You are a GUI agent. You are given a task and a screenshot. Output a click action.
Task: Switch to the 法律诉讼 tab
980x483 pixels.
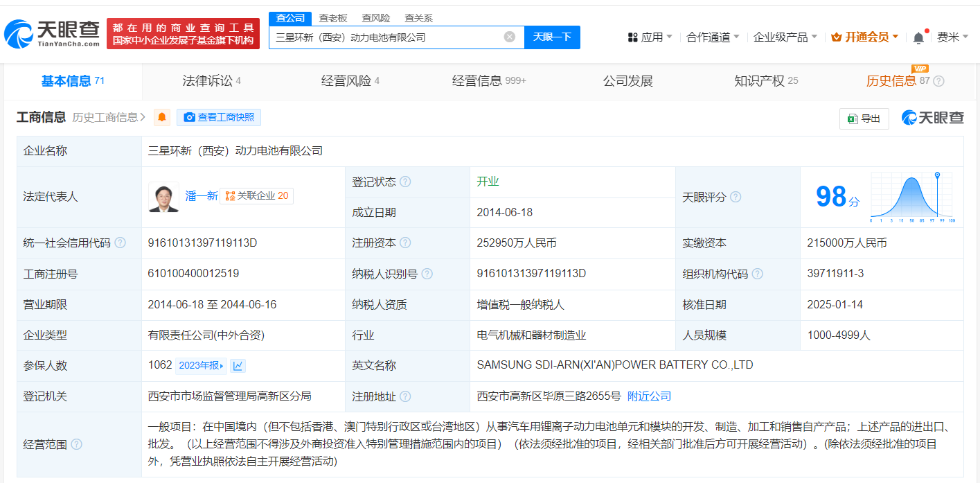[x=211, y=81]
